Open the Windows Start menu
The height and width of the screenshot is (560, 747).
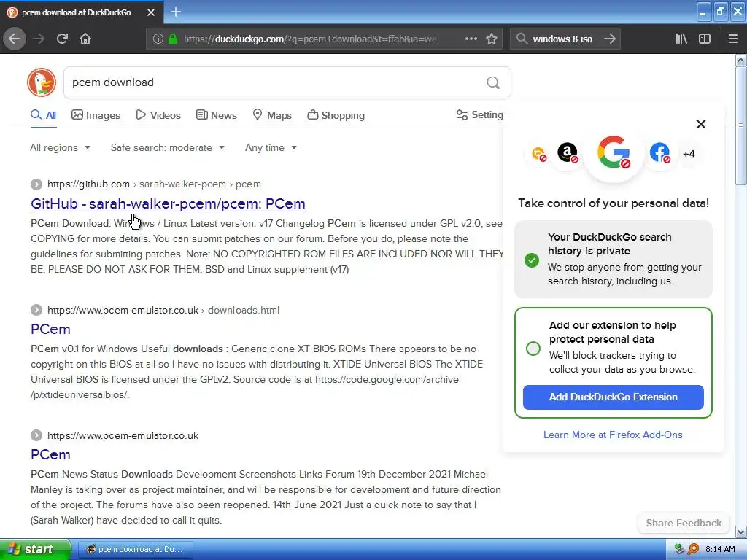tap(35, 549)
